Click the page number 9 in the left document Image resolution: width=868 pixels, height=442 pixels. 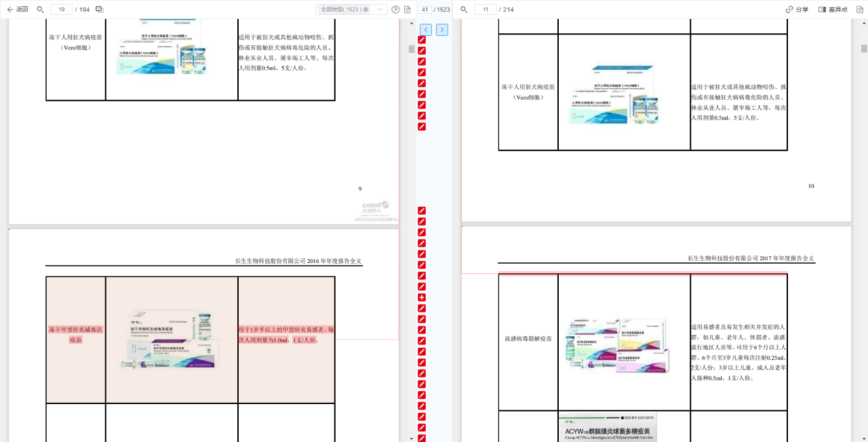360,188
